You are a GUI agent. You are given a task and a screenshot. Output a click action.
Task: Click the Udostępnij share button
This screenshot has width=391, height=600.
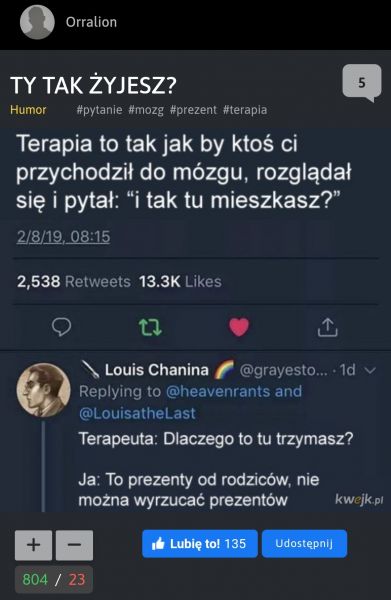pyautogui.click(x=305, y=544)
